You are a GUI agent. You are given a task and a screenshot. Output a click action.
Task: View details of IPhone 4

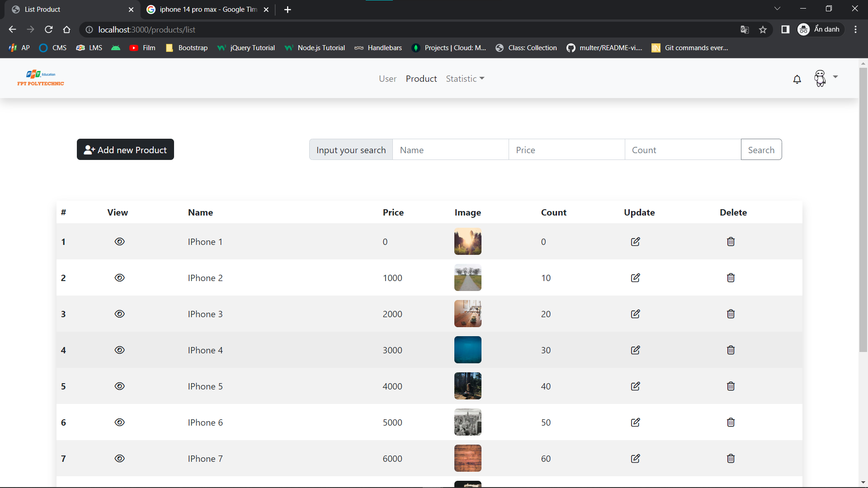[119, 350]
